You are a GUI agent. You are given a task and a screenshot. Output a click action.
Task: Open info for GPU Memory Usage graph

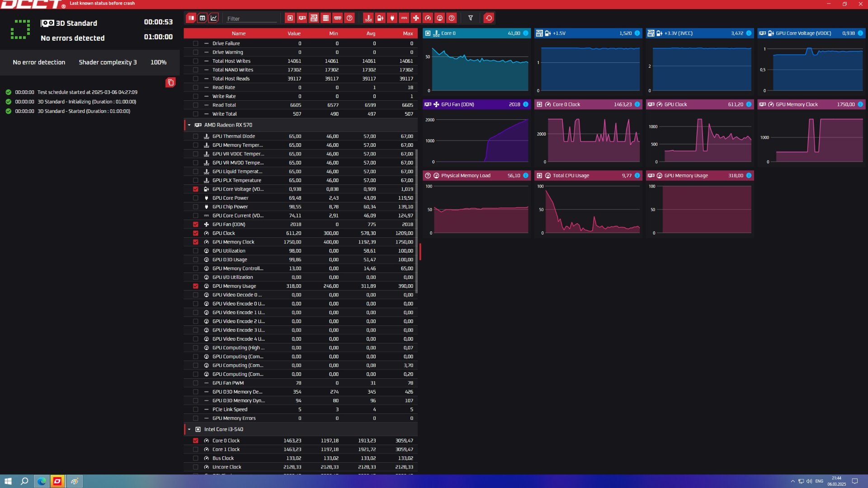click(749, 175)
